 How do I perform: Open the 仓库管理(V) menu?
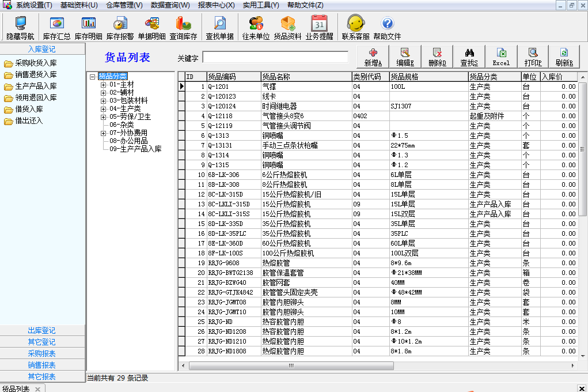click(124, 5)
